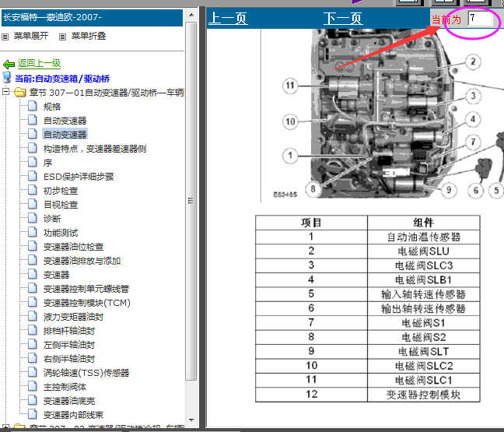Click table cell 电磁阀SLC2
Image resolution: width=504 pixels, height=432 pixels.
pyautogui.click(x=423, y=366)
